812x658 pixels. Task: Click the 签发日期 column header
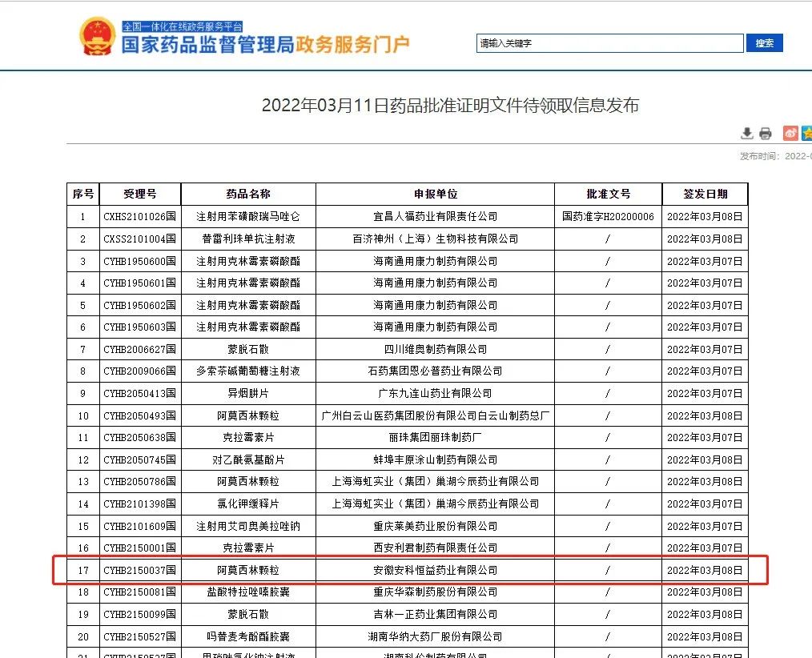pos(705,194)
